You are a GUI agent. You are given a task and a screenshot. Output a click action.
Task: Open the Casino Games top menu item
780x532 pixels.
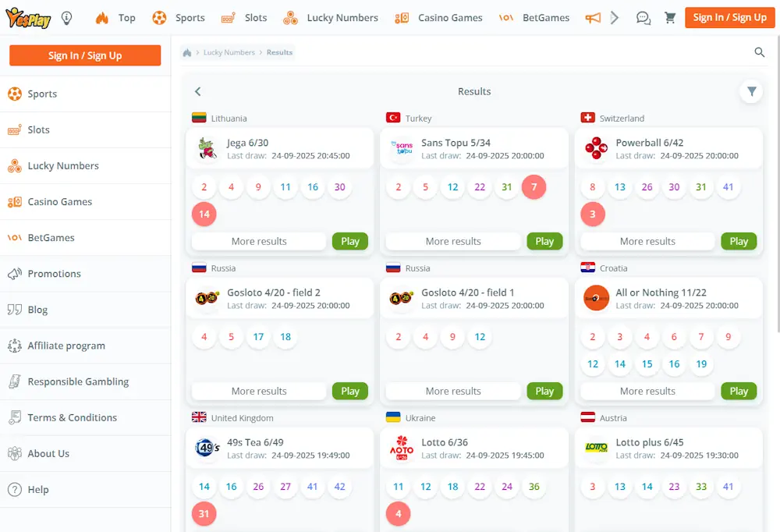pyautogui.click(x=439, y=18)
